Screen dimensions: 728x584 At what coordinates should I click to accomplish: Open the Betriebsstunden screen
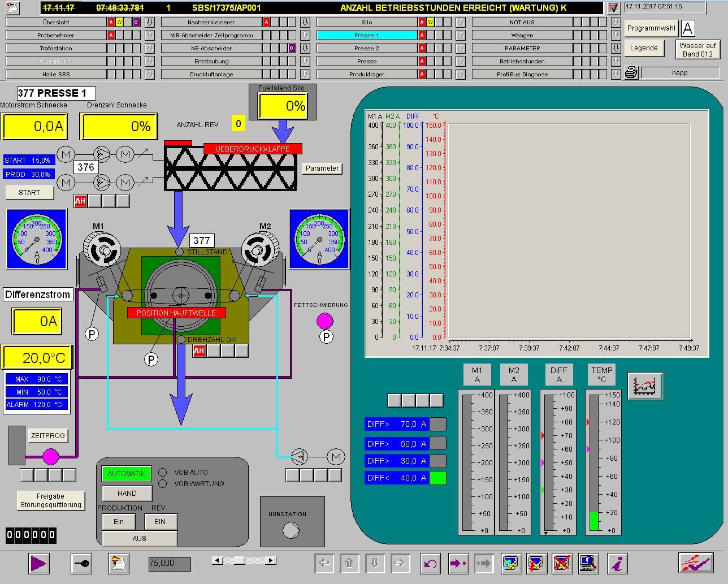(x=522, y=61)
